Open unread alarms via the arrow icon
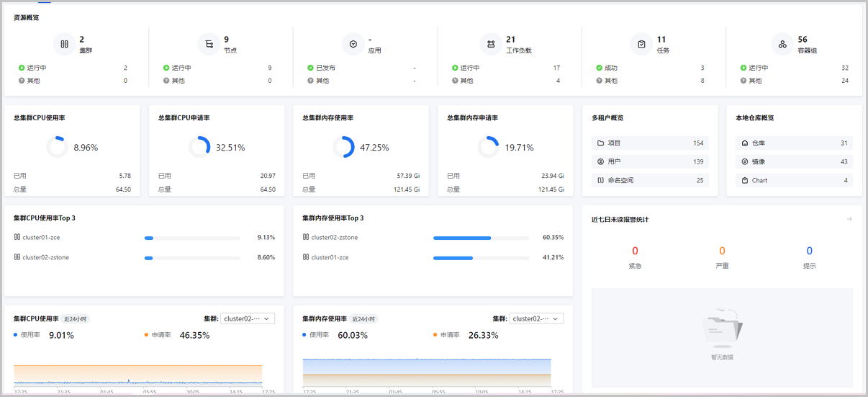Image resolution: width=868 pixels, height=397 pixels. [849, 219]
